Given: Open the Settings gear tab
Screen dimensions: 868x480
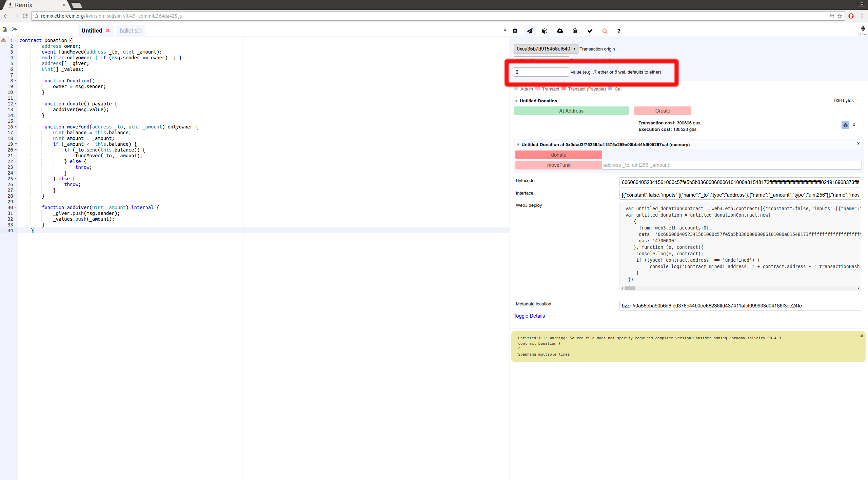Looking at the screenshot, I should (515, 31).
